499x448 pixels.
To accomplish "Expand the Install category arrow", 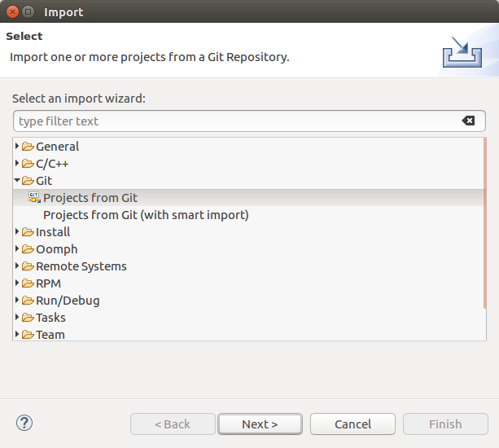I will click(17, 232).
